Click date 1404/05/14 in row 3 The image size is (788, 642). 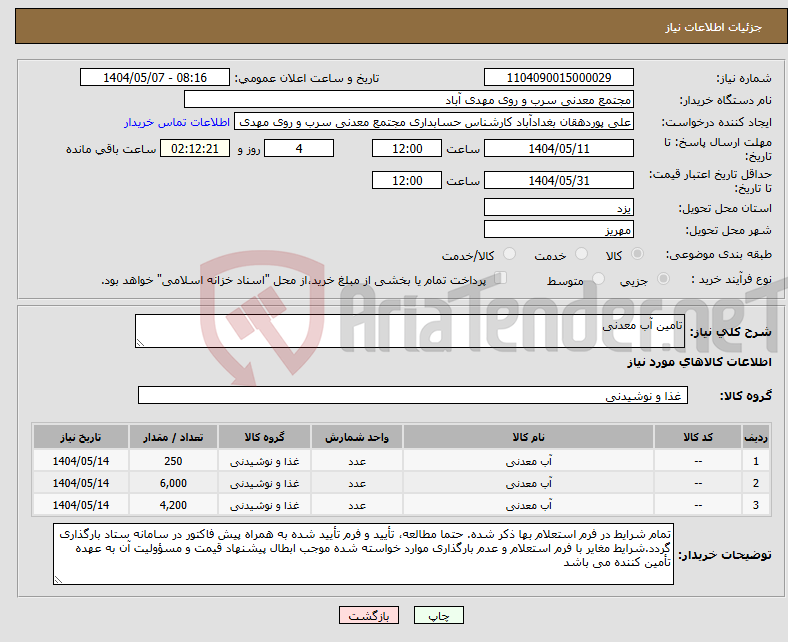coord(81,505)
